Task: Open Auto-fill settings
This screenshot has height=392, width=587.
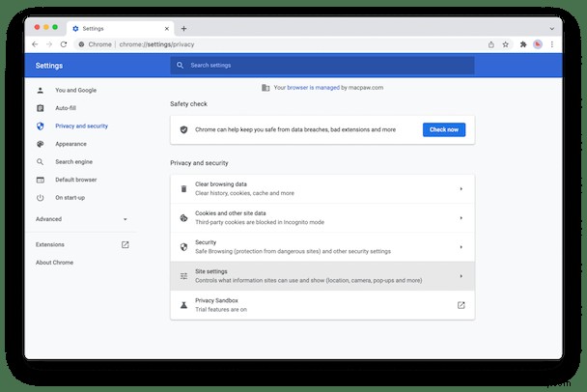Action: [x=66, y=108]
